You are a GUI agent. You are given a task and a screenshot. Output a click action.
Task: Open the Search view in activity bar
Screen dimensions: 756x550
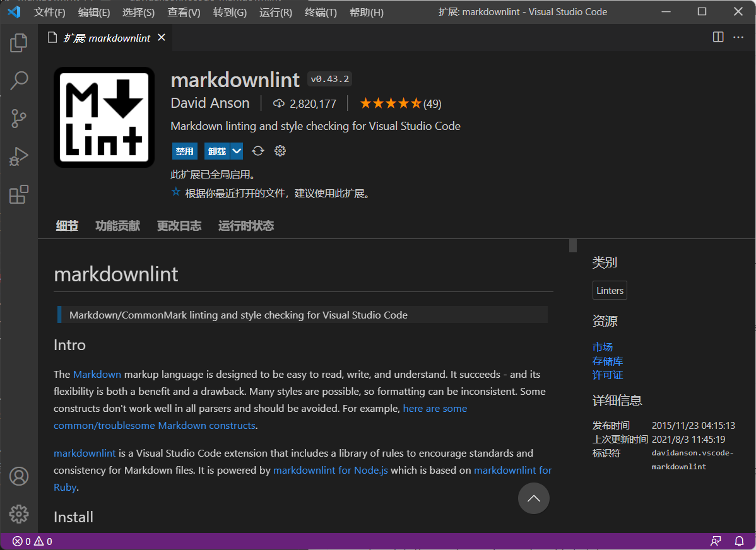(x=19, y=81)
